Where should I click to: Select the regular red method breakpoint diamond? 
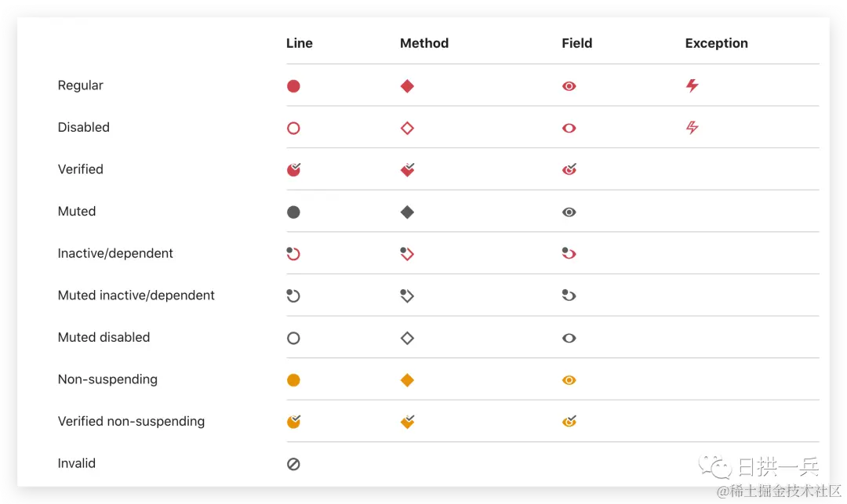pos(407,86)
